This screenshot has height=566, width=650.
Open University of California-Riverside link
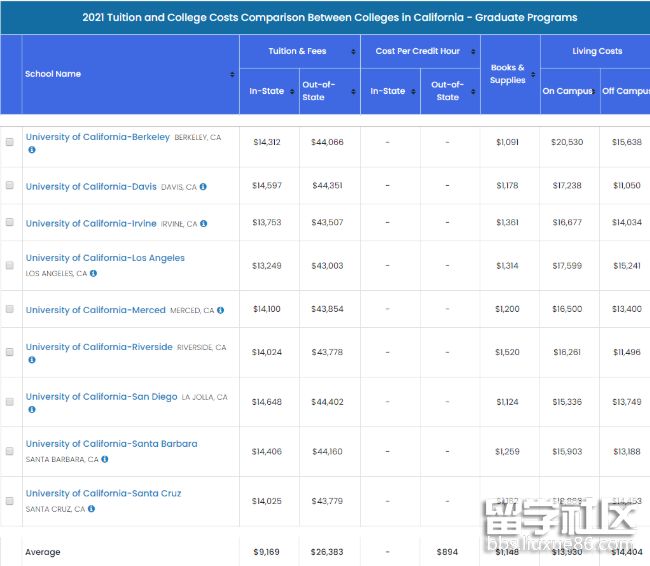coord(99,347)
